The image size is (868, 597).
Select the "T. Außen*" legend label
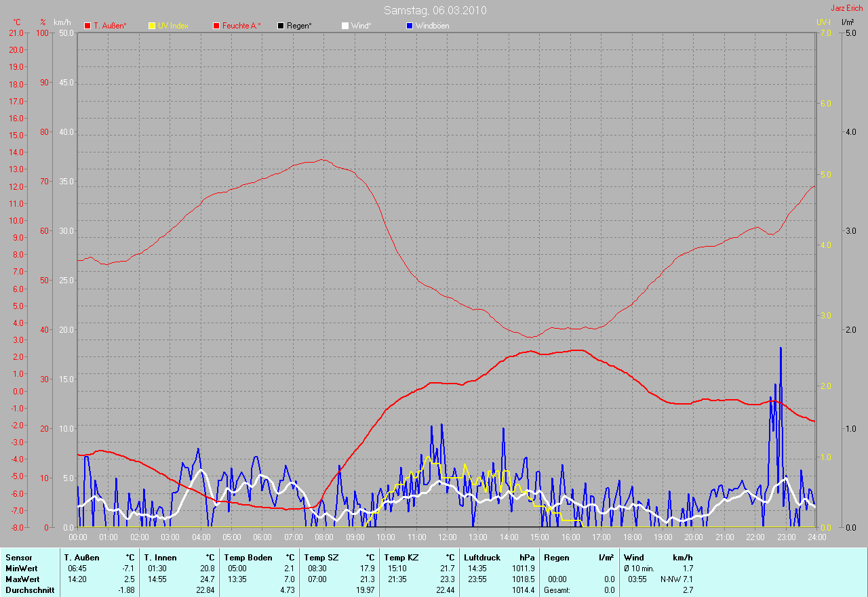110,26
